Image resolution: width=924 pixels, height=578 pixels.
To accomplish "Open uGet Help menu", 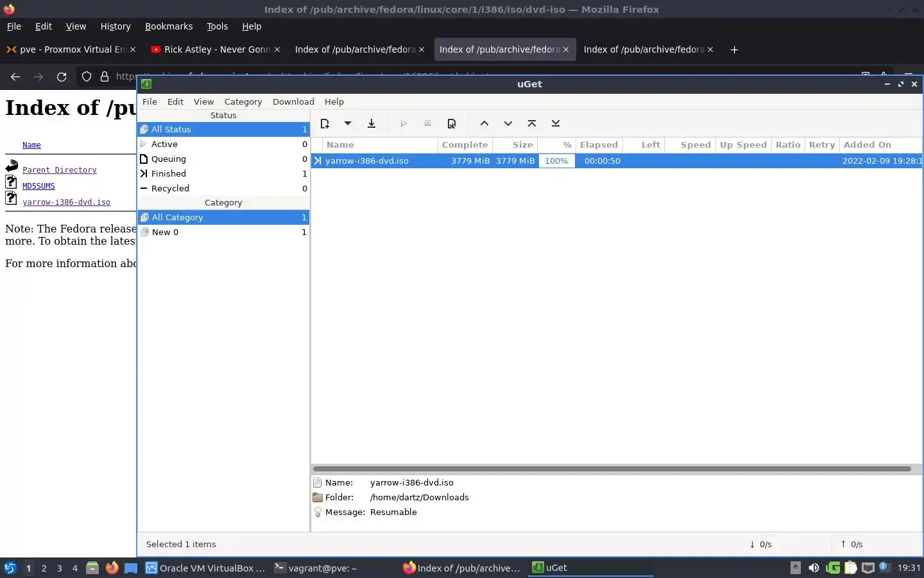I will point(334,101).
